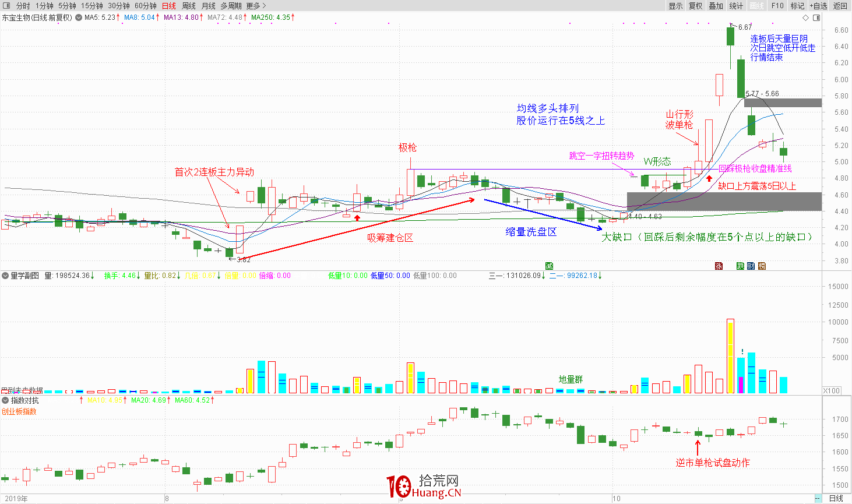
Task: Click the 4.40 - 4.63 gap label
Action: 645,217
